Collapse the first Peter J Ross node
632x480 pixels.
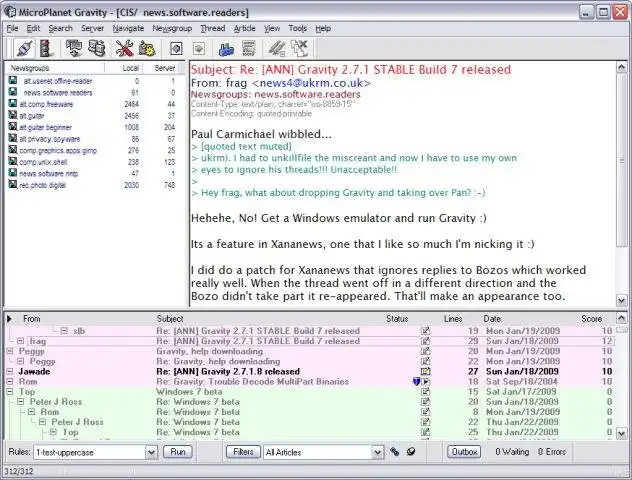click(21, 401)
